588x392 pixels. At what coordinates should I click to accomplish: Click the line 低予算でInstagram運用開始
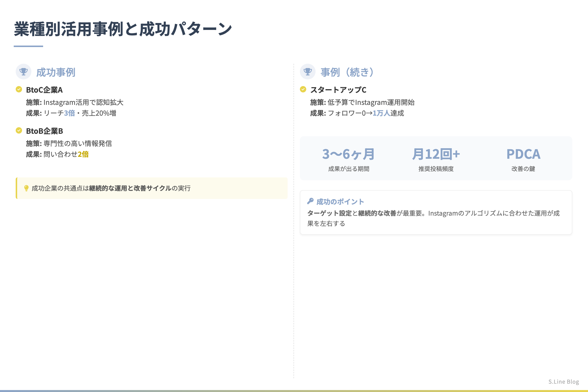coord(371,102)
